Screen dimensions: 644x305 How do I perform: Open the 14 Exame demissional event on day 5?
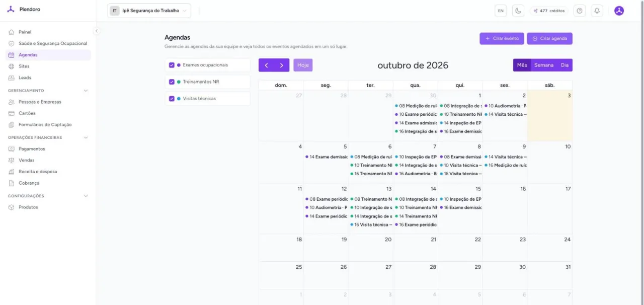coord(326,157)
